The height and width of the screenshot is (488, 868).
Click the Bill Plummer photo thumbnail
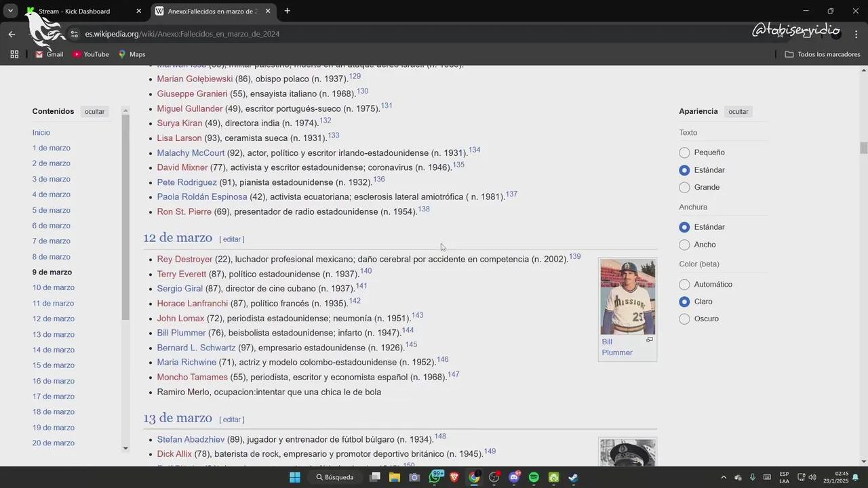click(x=627, y=297)
